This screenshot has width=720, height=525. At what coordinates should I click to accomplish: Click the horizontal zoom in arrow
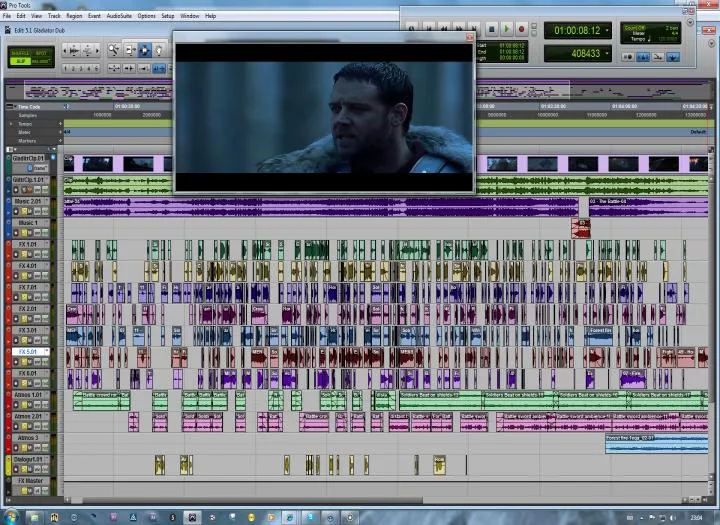point(97,50)
